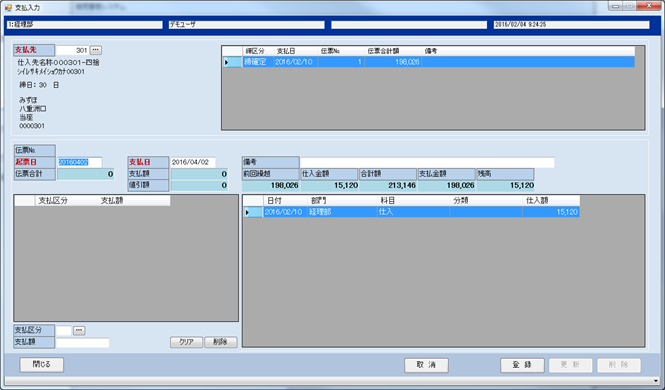Click the クリア button
Screen dimensions: 665x390
click(x=186, y=342)
